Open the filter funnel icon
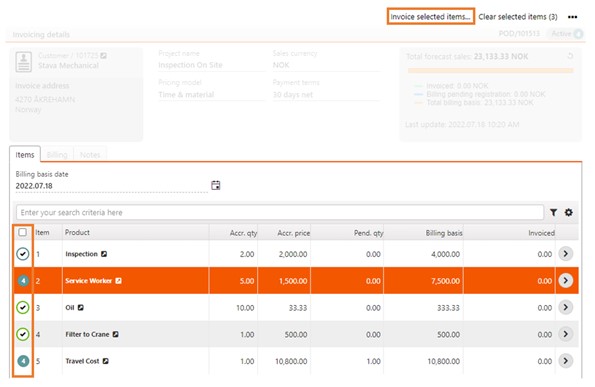The height and width of the screenshot is (387, 595). pyautogui.click(x=554, y=212)
